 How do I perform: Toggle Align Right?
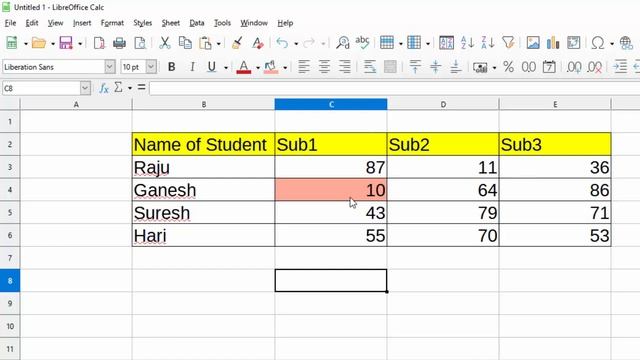[x=345, y=67]
